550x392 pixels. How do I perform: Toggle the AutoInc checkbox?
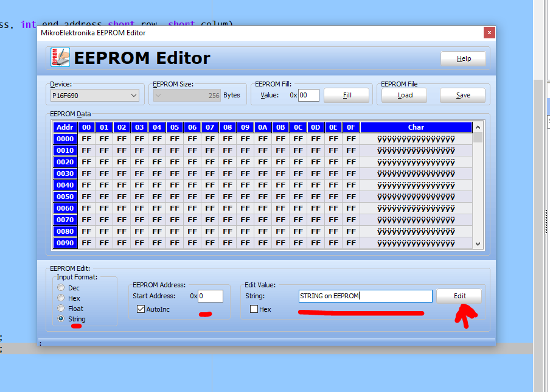click(x=141, y=309)
